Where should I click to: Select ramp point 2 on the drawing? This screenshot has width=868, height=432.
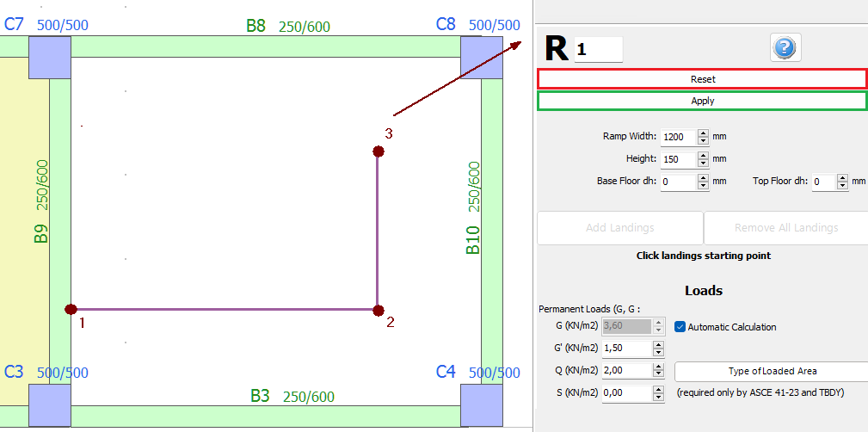coord(377,310)
